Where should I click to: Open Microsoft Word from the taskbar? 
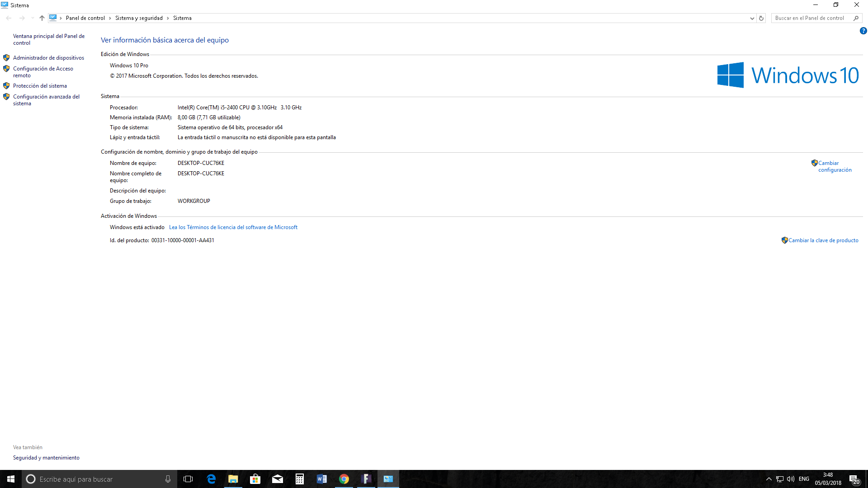coord(322,479)
